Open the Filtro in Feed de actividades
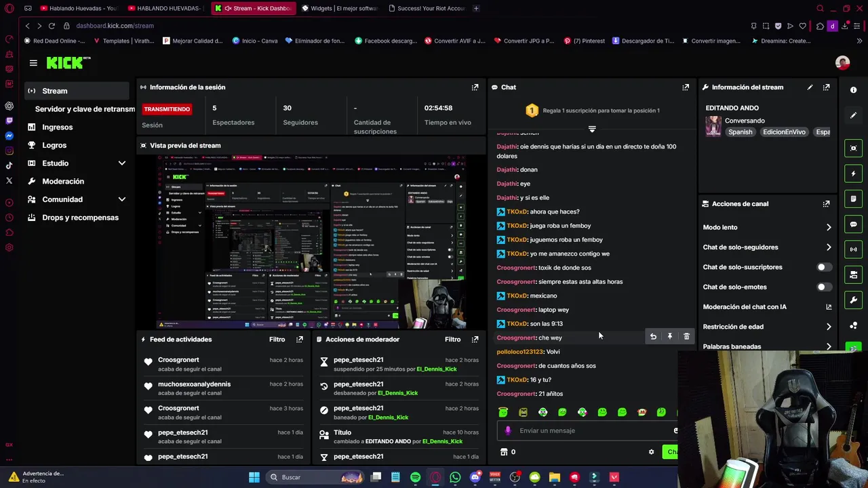 pyautogui.click(x=277, y=340)
